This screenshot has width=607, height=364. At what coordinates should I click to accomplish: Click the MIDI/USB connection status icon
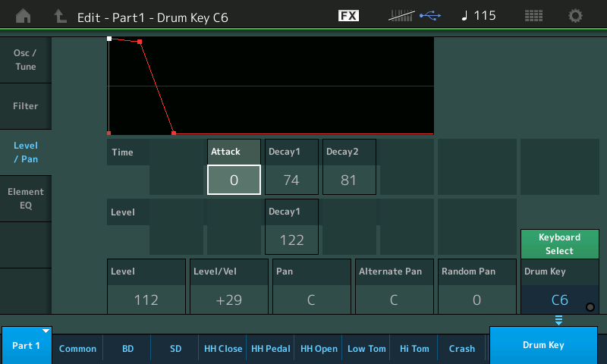[414, 16]
